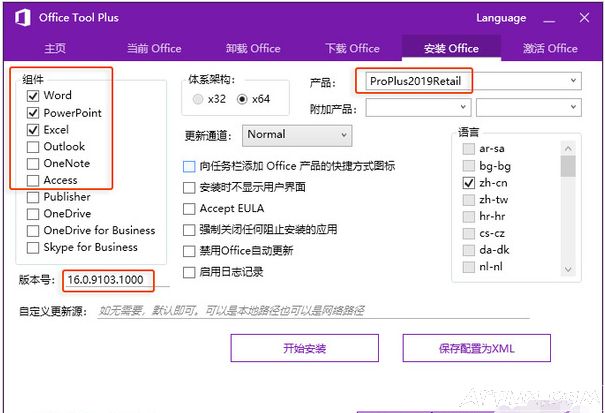
Task: Tick the Publisher component checkbox
Action: (x=33, y=197)
